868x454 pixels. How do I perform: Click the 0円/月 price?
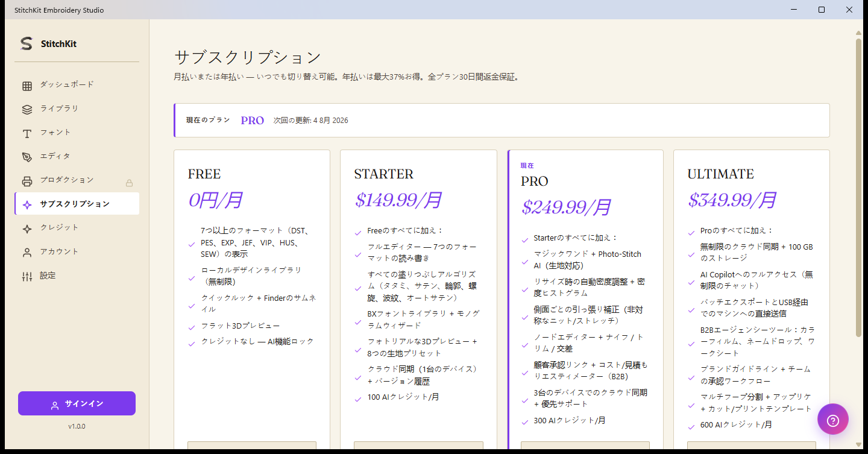215,200
